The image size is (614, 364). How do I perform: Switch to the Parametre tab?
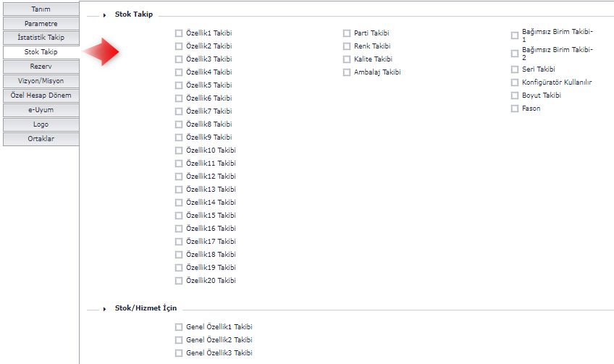(x=40, y=24)
